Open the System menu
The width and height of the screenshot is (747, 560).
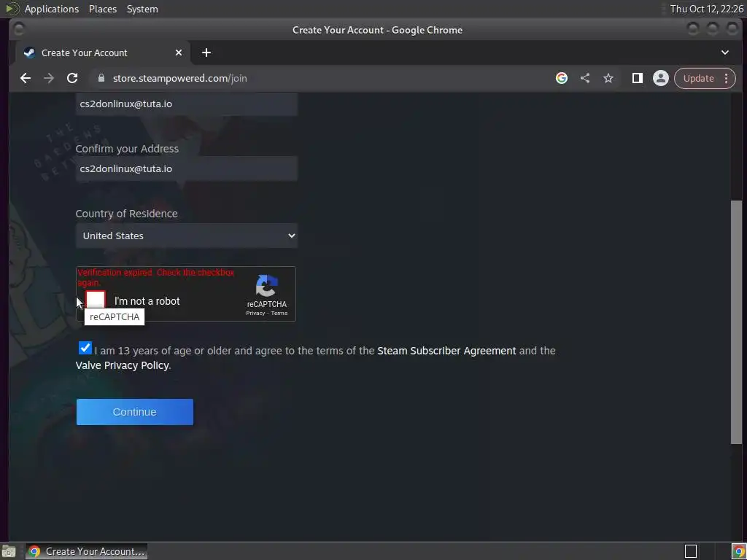click(x=142, y=9)
